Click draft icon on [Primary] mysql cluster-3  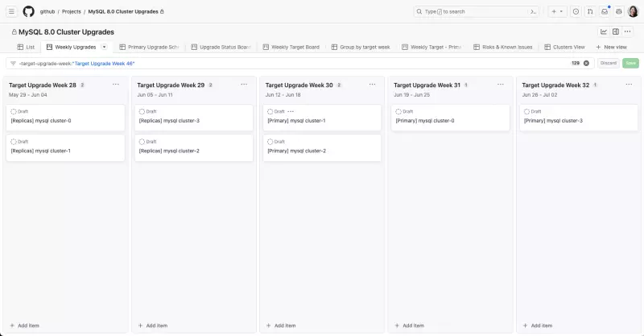(526, 111)
